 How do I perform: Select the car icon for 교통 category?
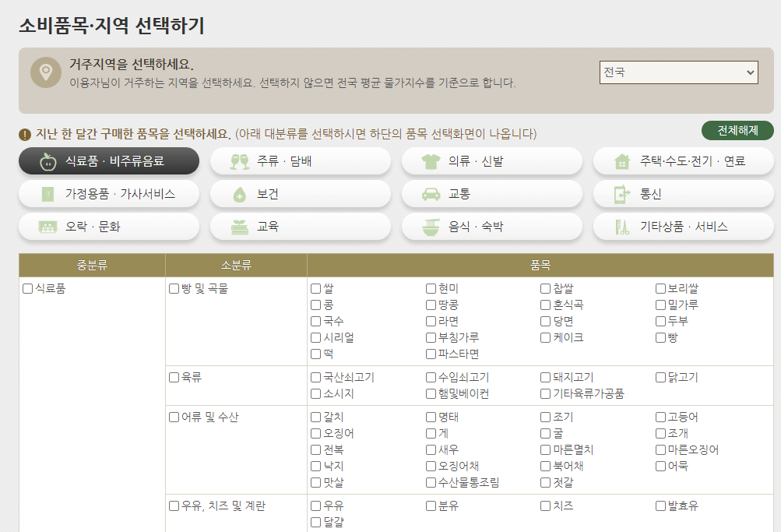(x=429, y=193)
